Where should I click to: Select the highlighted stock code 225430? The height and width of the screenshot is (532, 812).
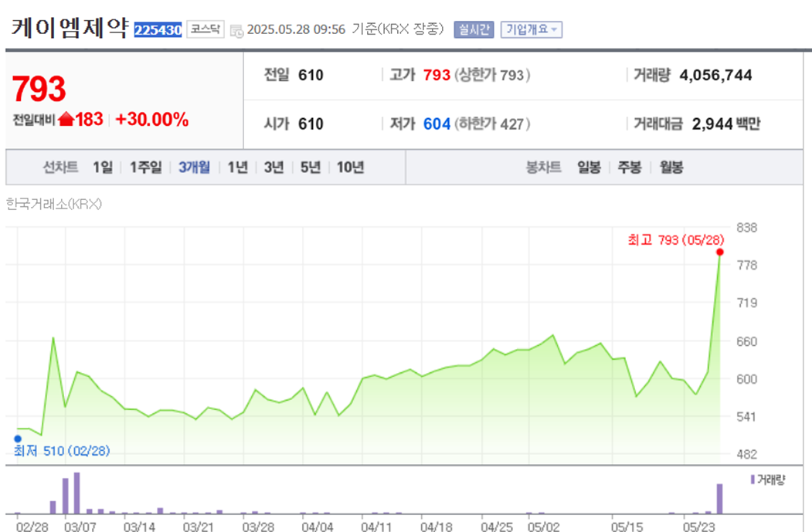click(158, 30)
